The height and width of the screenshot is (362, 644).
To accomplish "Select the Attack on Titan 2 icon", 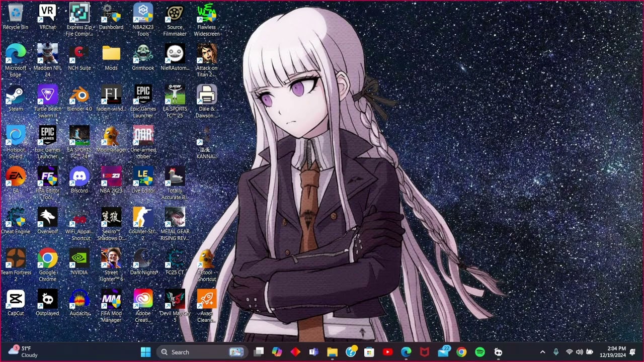I will click(x=207, y=61).
